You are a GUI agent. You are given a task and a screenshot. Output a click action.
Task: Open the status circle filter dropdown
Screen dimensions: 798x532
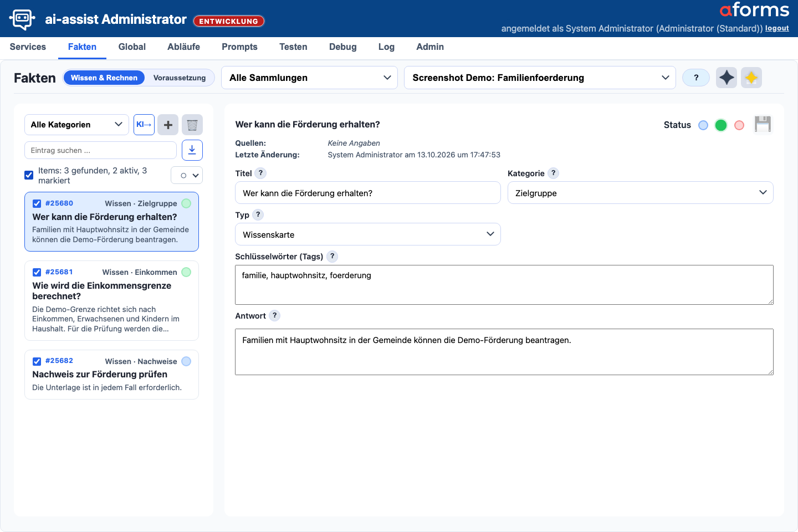pos(187,175)
